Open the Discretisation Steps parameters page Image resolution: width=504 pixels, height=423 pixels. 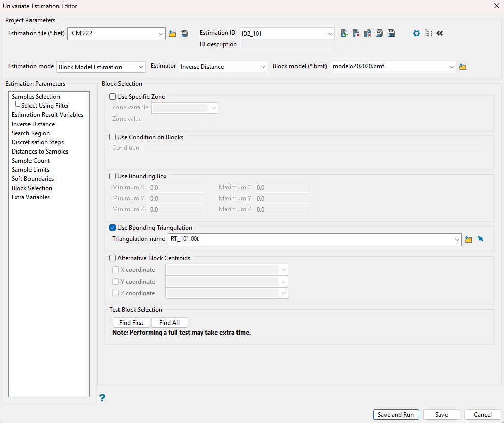pyautogui.click(x=38, y=142)
